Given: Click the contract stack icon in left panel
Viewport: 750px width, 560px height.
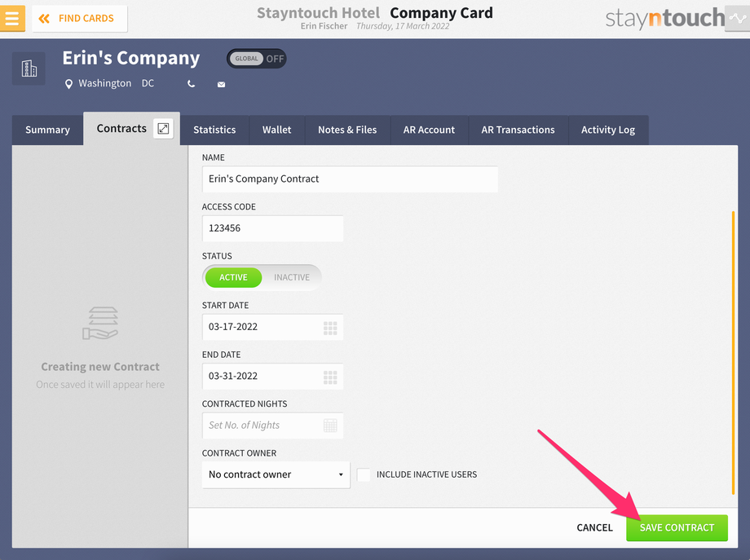Looking at the screenshot, I should coord(100,324).
